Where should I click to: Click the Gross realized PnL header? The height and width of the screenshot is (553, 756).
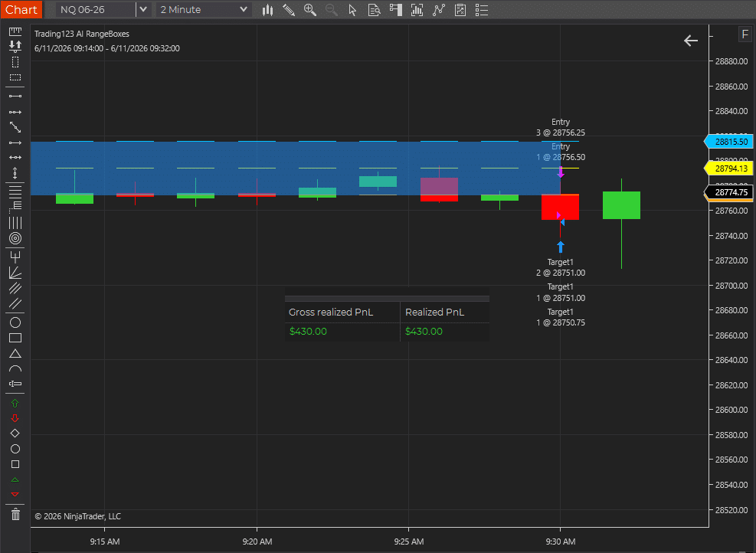coord(331,312)
